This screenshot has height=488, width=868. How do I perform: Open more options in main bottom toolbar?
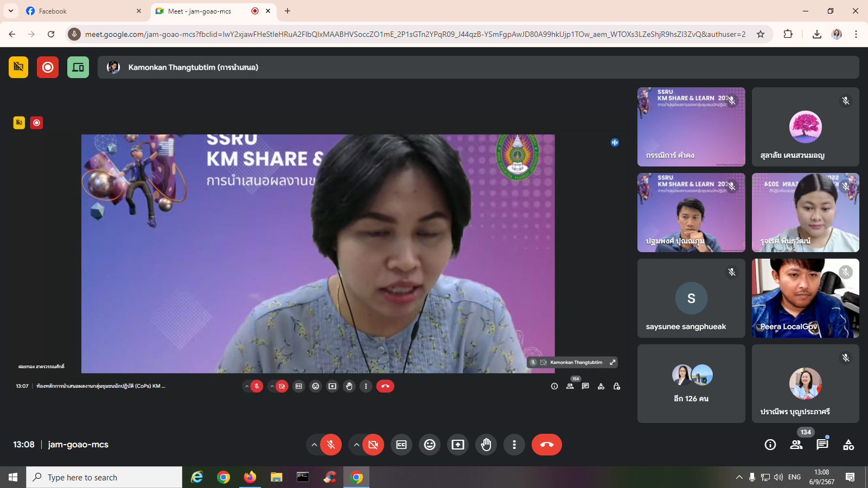[x=514, y=445]
